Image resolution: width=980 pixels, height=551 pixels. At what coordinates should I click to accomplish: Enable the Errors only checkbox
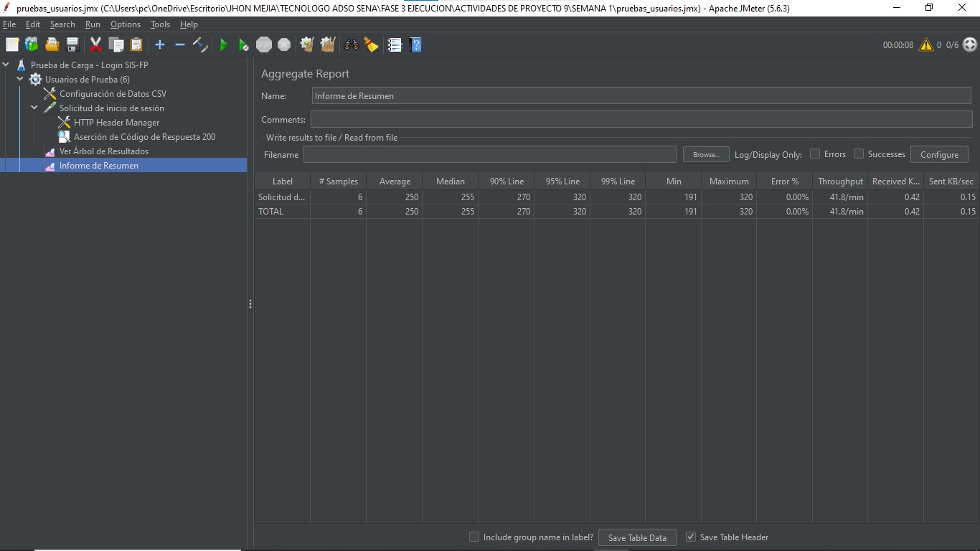click(815, 154)
